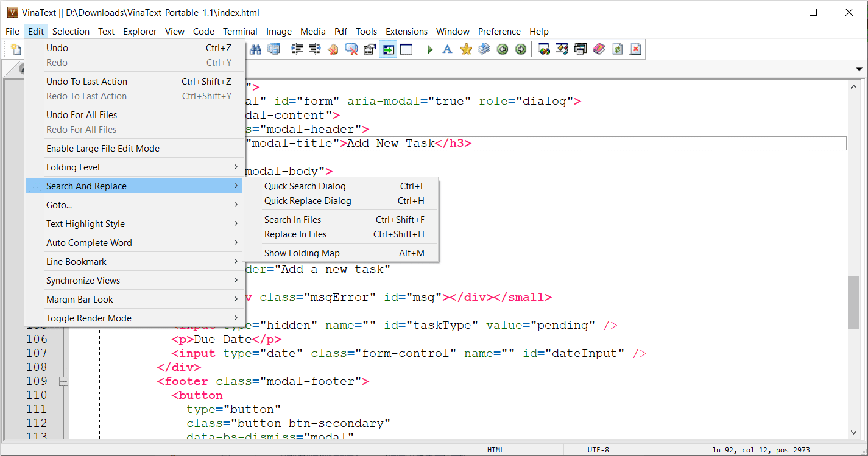Expand the Toggle Render Mode submenu
868x456 pixels.
(135, 318)
